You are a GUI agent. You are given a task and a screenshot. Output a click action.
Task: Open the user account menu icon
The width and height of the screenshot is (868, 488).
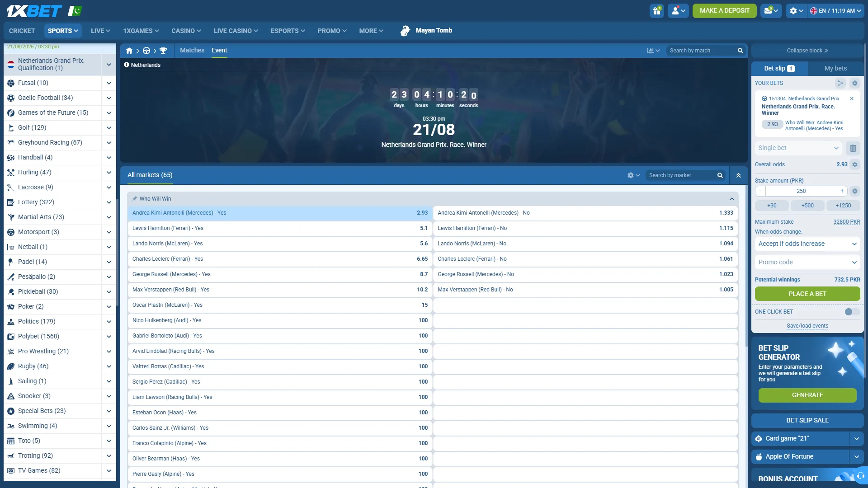679,11
